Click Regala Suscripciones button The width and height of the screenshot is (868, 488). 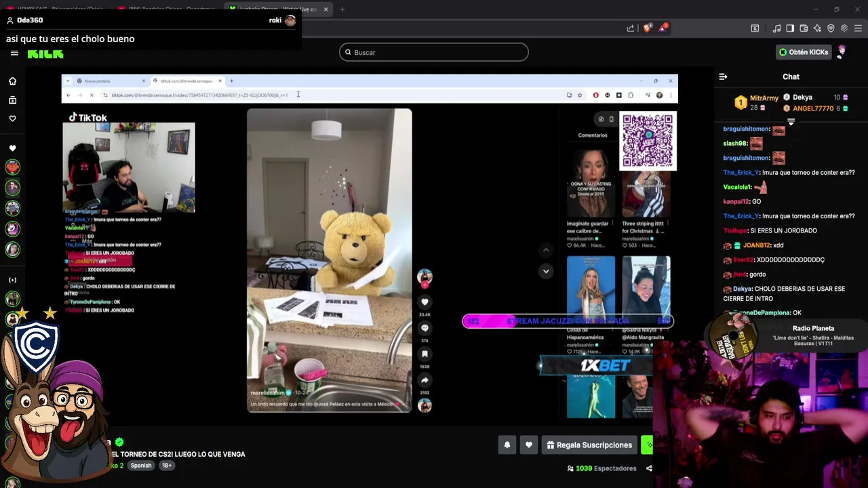point(589,445)
